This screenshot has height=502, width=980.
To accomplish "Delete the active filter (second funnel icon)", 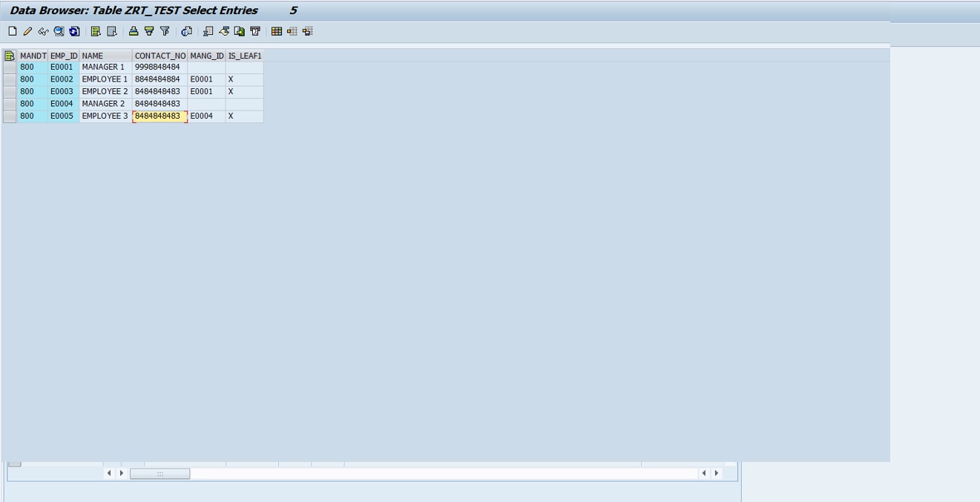I will 165,31.
